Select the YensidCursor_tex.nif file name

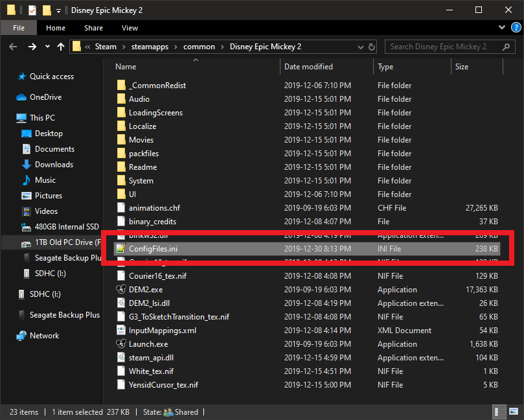pos(163,385)
